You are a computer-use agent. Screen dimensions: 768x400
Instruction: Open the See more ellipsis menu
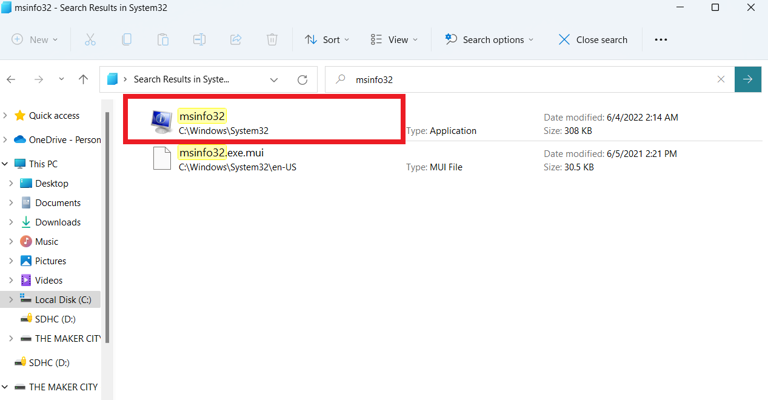(660, 40)
